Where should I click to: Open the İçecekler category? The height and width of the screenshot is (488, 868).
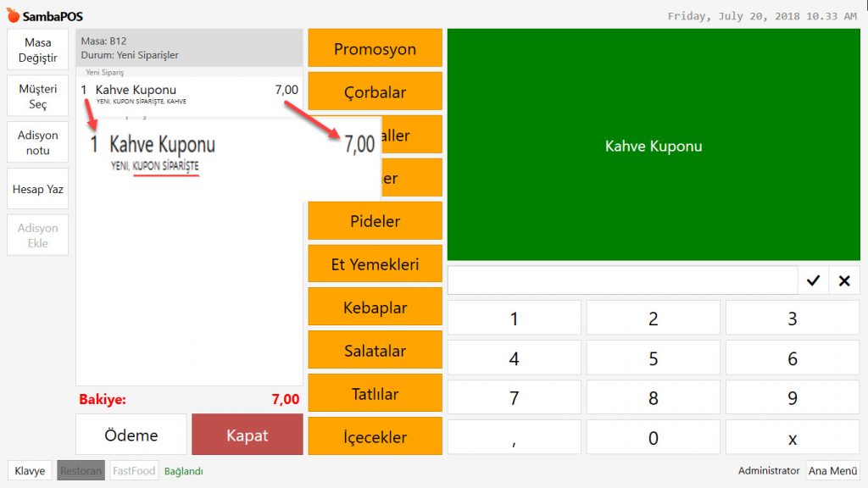[375, 437]
